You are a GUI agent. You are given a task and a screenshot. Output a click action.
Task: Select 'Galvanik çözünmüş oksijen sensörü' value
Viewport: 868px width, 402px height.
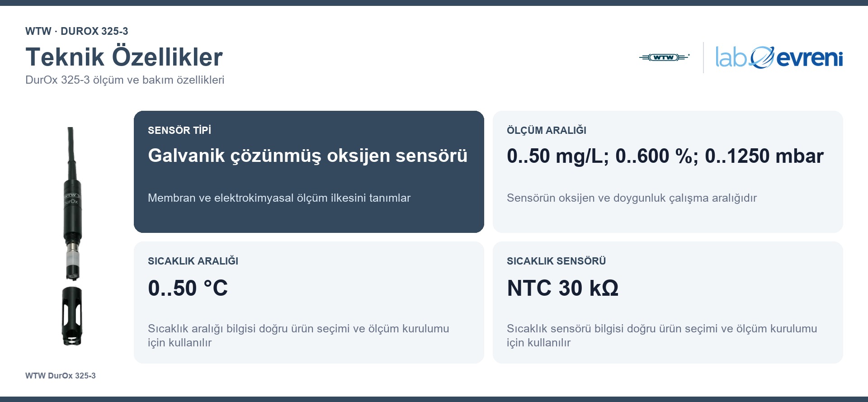pos(307,156)
